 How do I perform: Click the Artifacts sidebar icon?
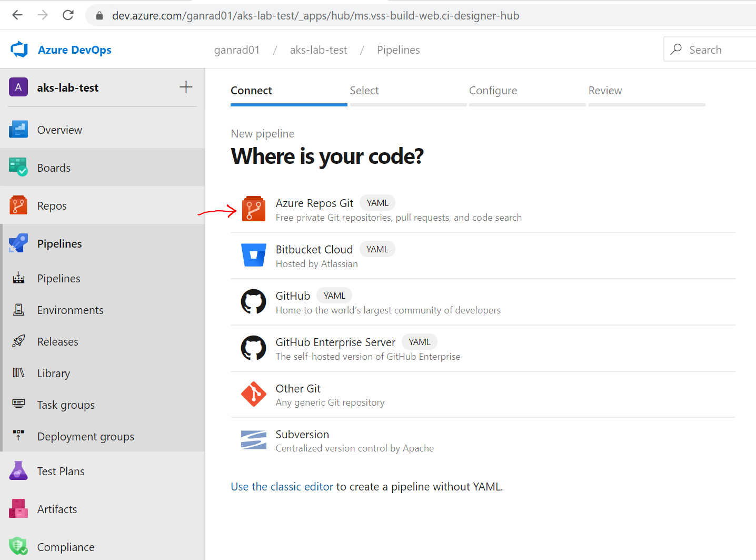pos(18,509)
